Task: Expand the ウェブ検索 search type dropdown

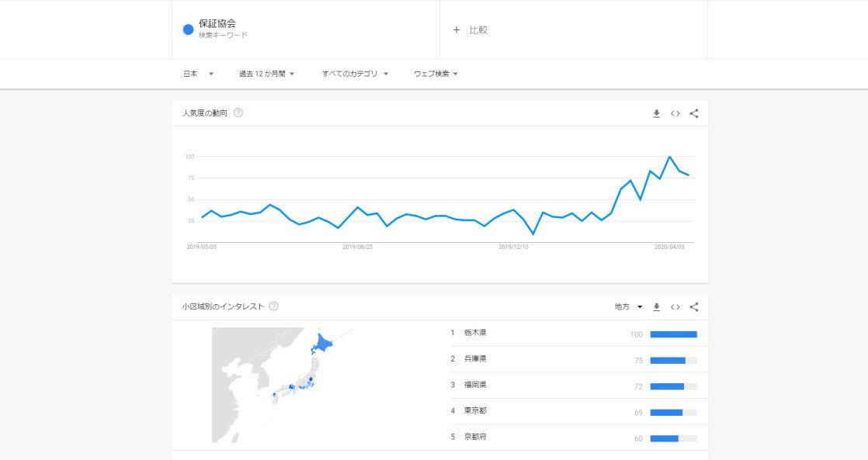Action: pyautogui.click(x=436, y=74)
